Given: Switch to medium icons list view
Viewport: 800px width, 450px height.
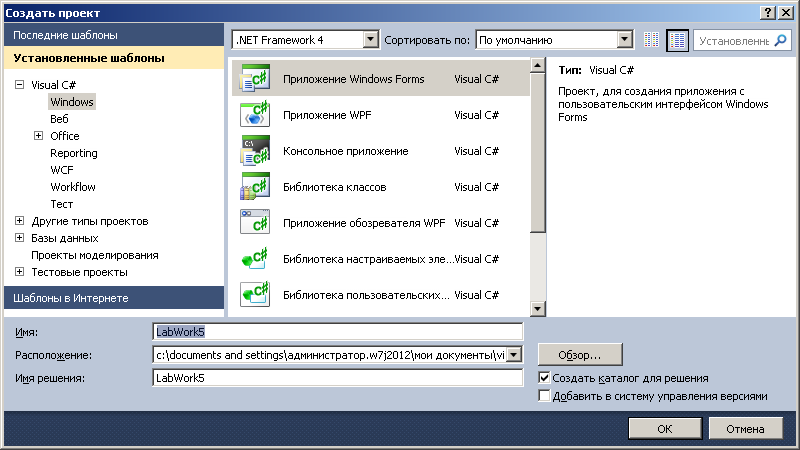Looking at the screenshot, I should point(678,40).
